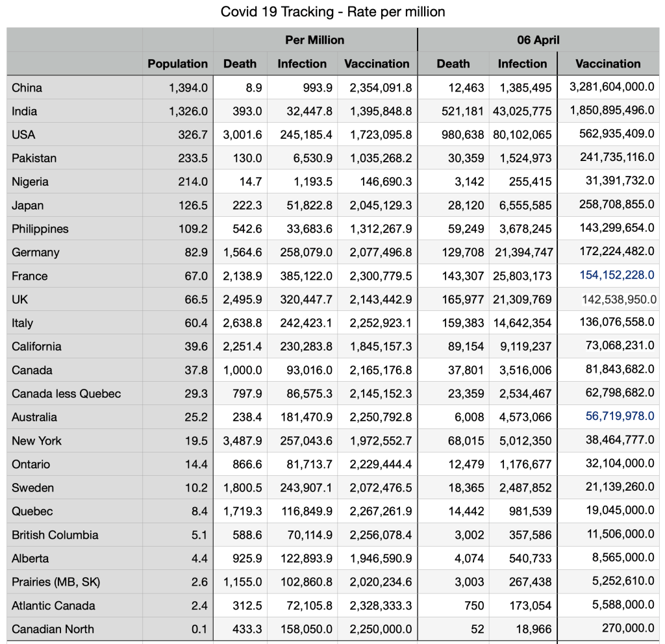Click India's population cell 1,326.0
Image resolution: width=665 pixels, height=644 pixels.
click(x=188, y=111)
